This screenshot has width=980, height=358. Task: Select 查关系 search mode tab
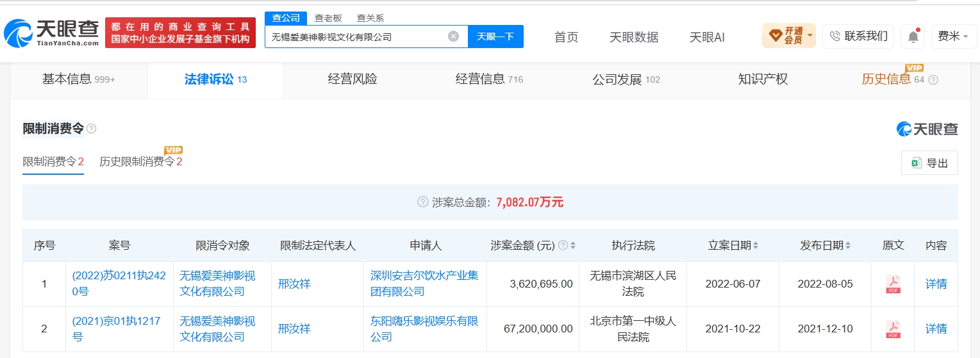(370, 18)
